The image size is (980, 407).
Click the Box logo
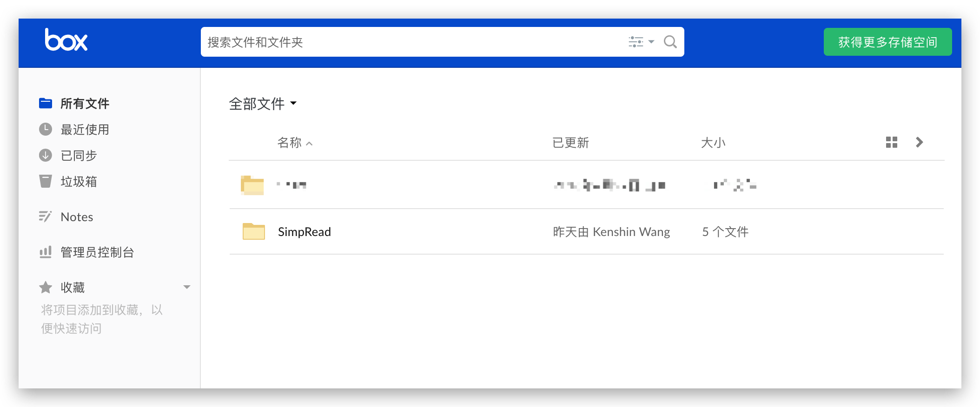(66, 40)
